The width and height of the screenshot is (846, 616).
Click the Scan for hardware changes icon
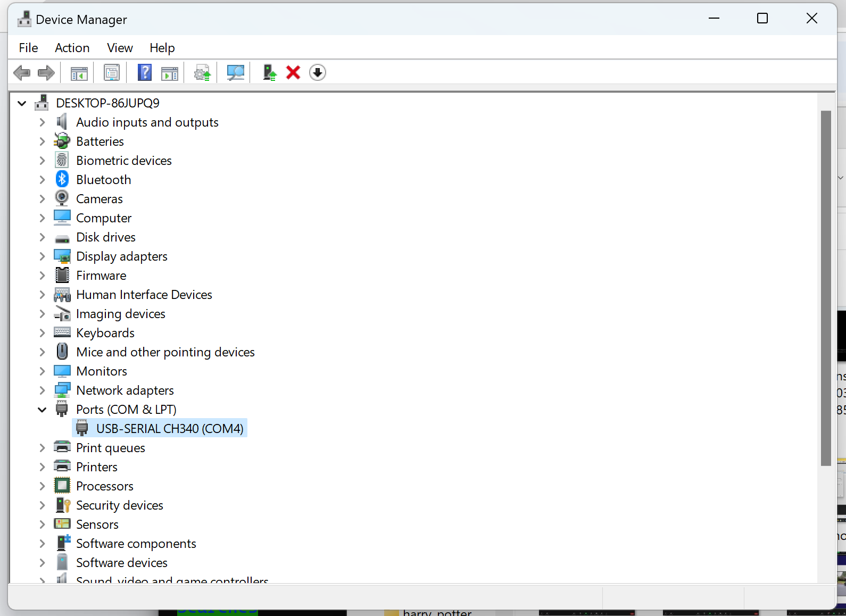pos(235,73)
